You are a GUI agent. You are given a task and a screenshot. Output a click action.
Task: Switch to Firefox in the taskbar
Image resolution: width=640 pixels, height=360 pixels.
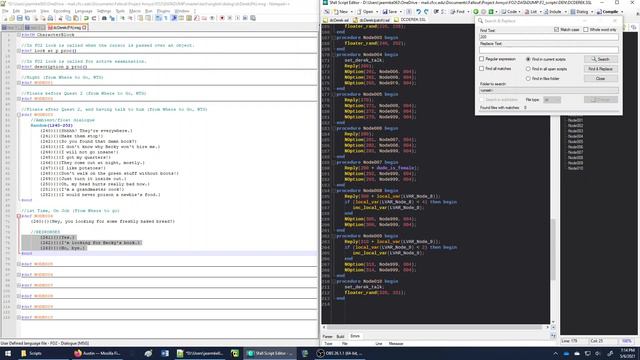[x=97, y=353]
